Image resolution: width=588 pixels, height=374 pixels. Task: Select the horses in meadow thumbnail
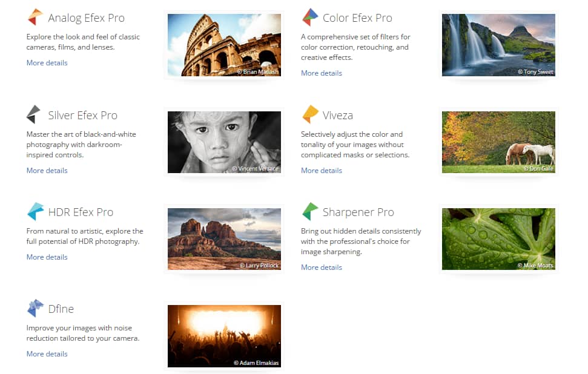click(498, 142)
